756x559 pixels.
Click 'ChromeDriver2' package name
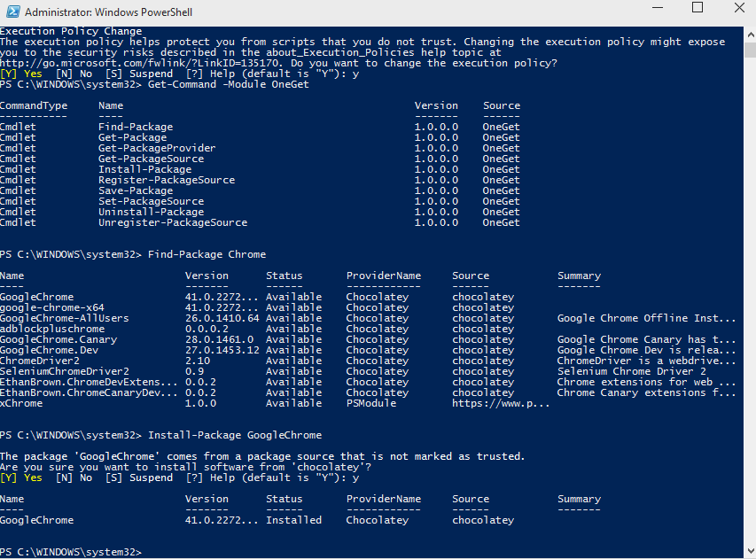coord(40,361)
